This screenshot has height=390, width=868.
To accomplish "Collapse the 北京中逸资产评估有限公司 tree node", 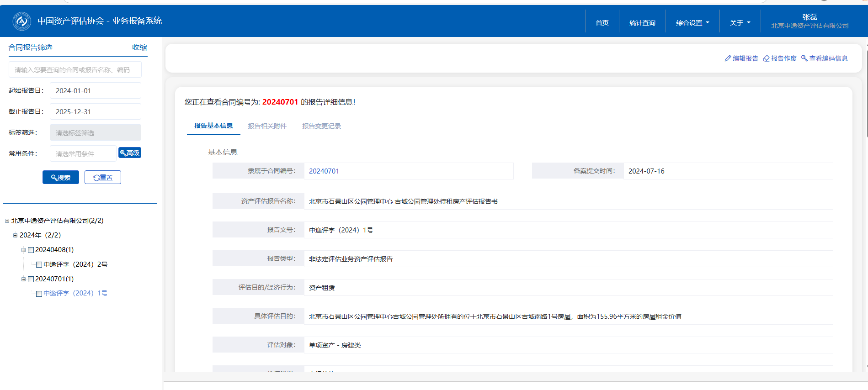I will coord(7,221).
